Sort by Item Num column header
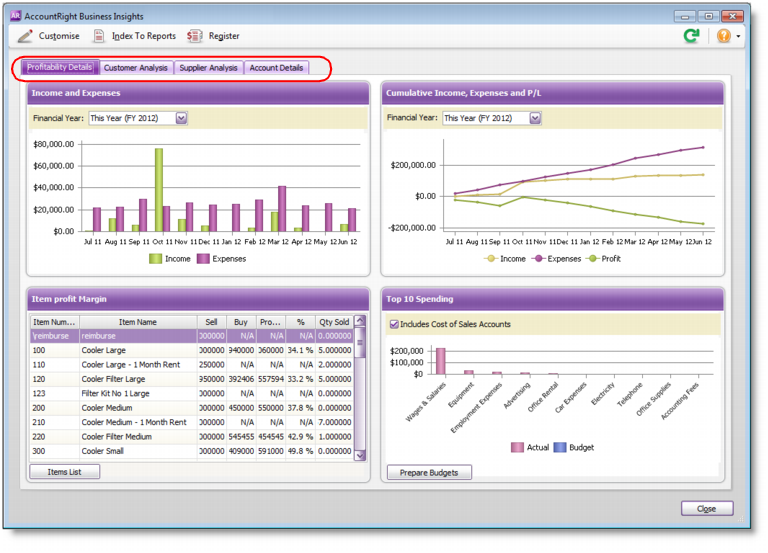 54,322
